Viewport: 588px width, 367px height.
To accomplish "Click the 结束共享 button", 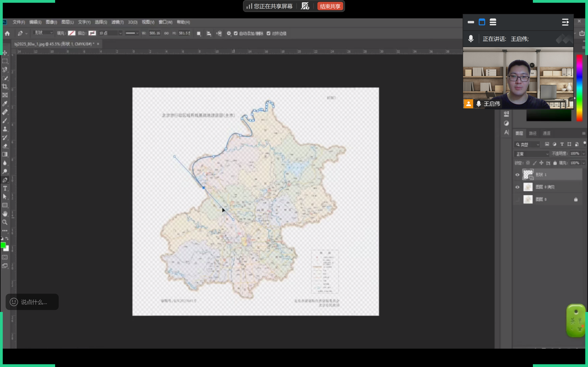I will coord(330,6).
